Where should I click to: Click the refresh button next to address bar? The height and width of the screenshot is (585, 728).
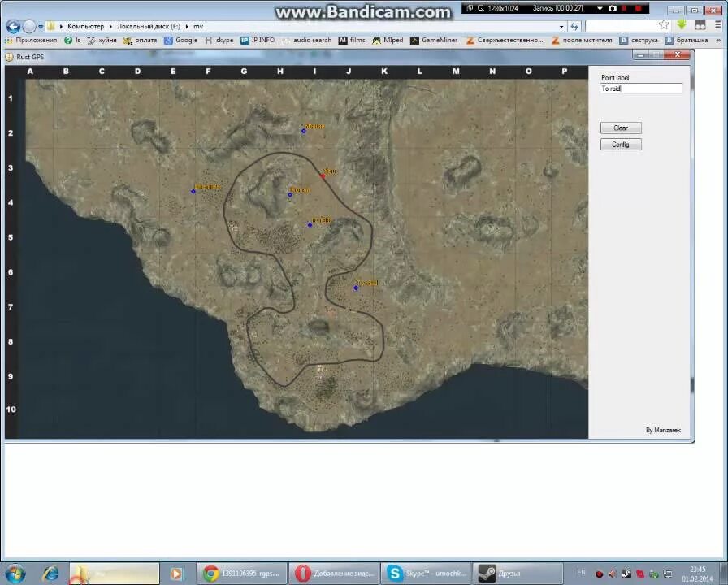574,27
